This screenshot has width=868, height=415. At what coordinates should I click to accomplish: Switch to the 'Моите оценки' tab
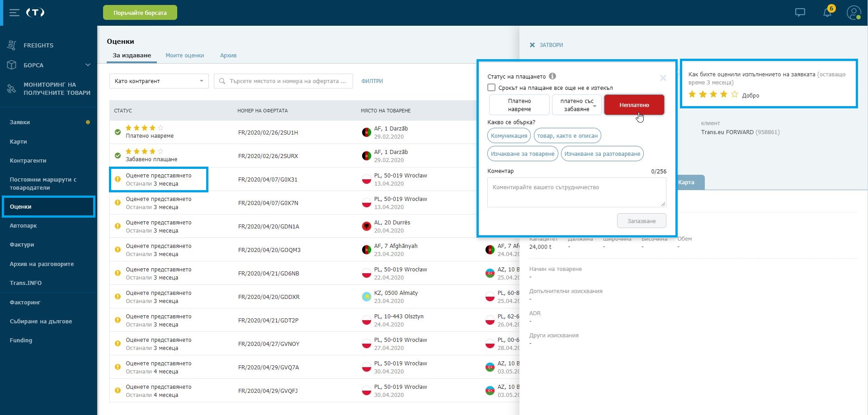coord(185,56)
